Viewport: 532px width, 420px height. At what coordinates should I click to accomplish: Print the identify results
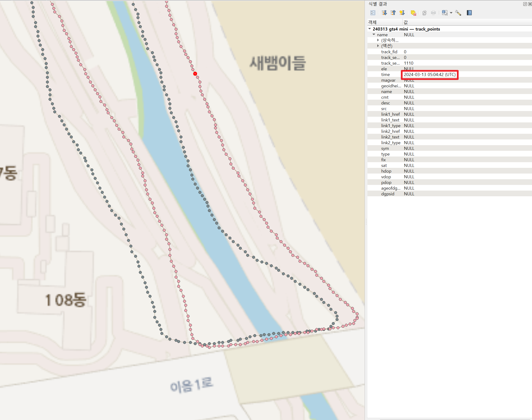[x=433, y=13]
